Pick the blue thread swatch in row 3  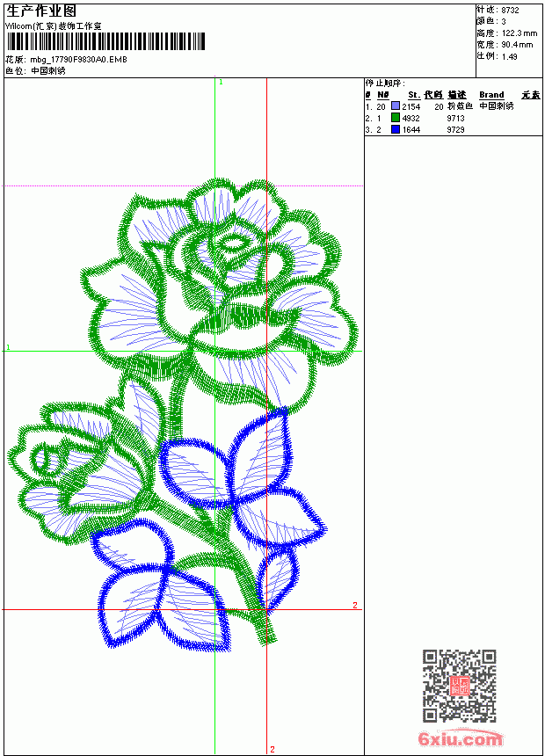[396, 129]
